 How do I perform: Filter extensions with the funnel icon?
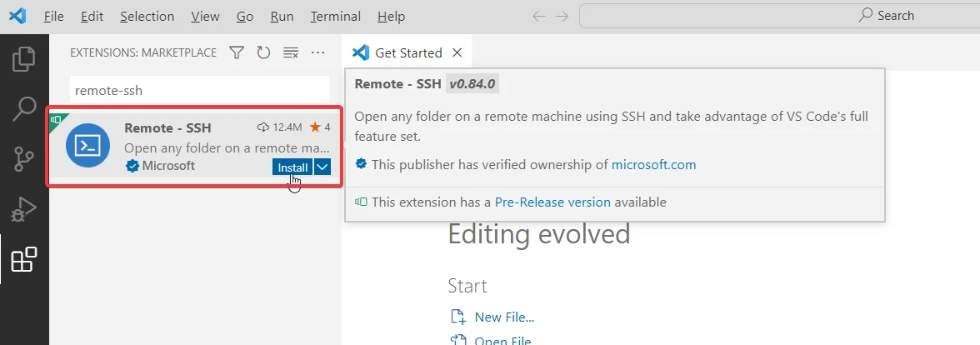[x=237, y=53]
